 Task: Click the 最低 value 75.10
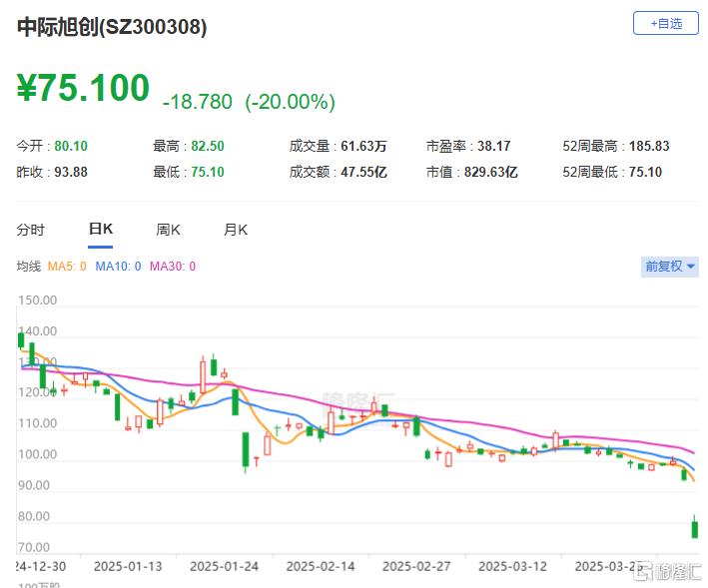point(208,172)
